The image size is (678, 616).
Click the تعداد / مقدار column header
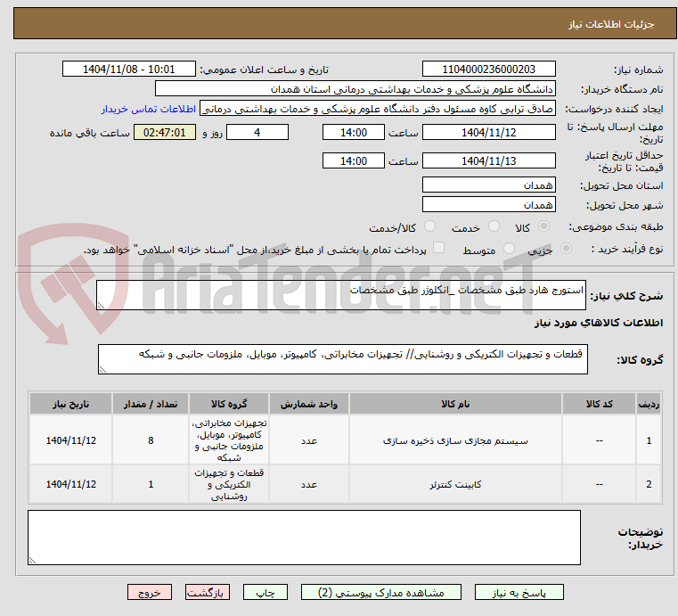click(x=151, y=404)
